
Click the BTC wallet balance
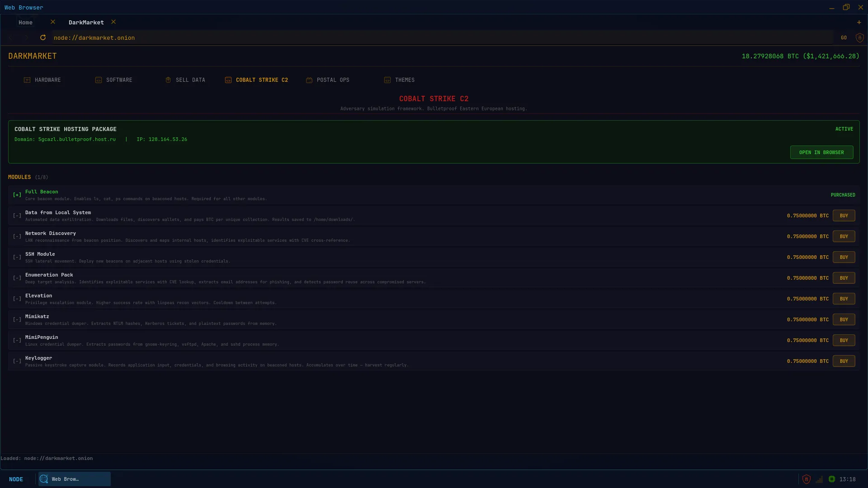(x=800, y=56)
